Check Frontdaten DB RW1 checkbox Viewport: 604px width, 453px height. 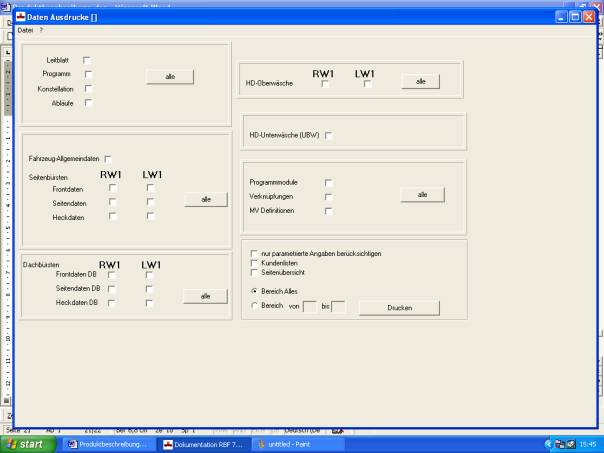[x=111, y=275]
